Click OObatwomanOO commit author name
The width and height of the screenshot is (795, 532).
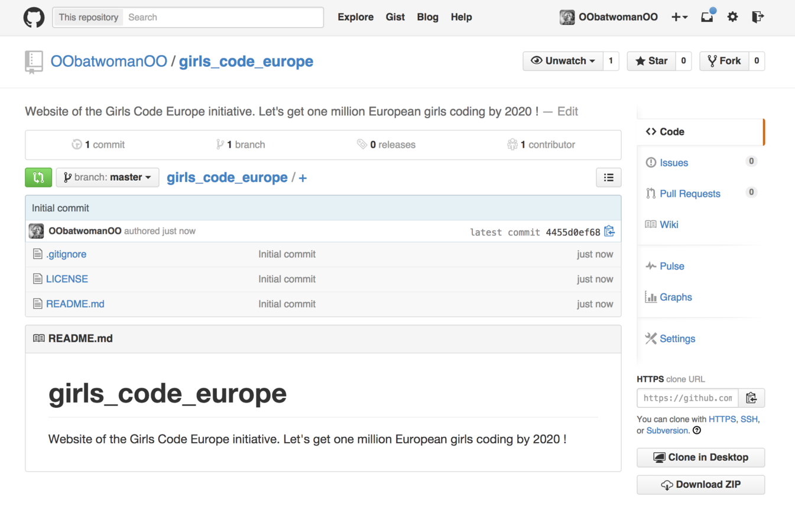click(x=85, y=231)
